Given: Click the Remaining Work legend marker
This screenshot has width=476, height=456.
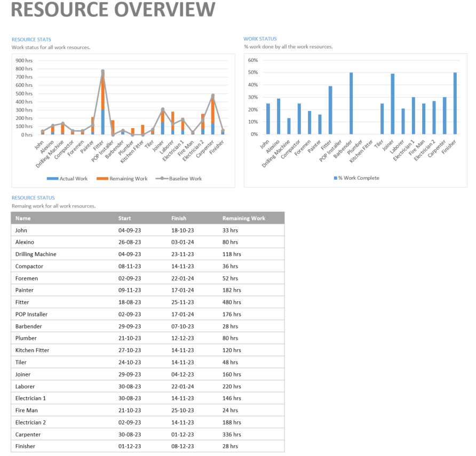Looking at the screenshot, I should (x=102, y=178).
